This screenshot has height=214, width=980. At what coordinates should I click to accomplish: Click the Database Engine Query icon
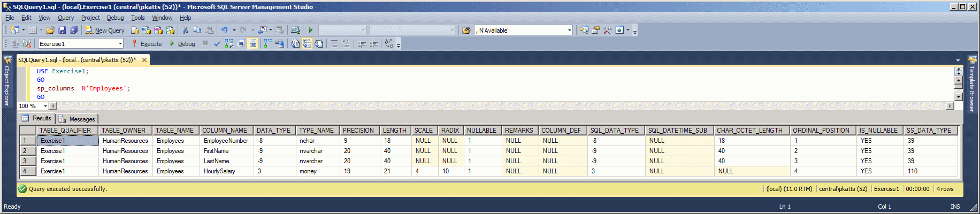pyautogui.click(x=135, y=30)
